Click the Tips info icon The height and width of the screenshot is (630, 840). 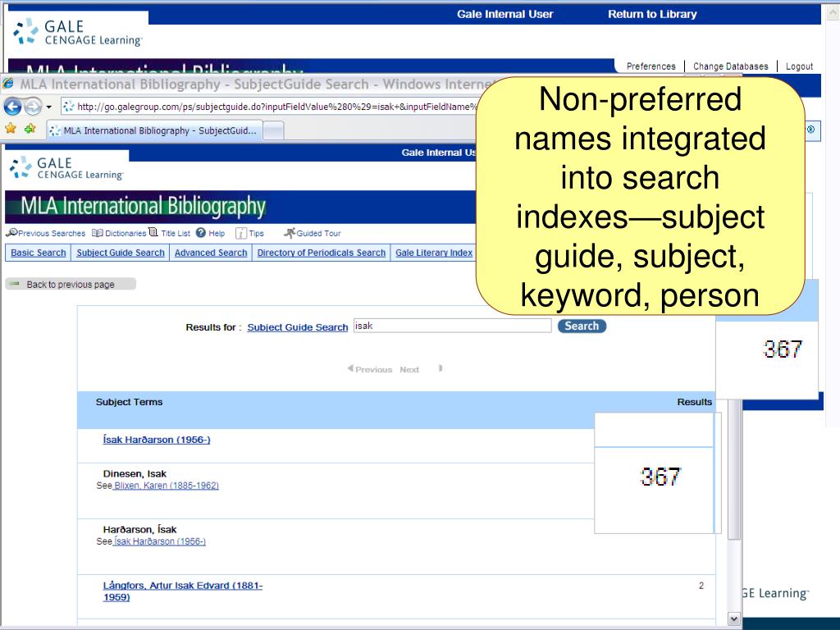241,233
